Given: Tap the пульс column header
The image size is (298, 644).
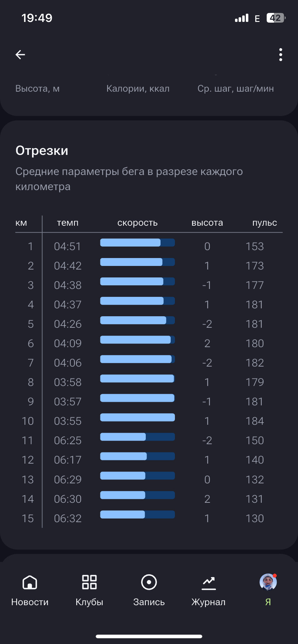Looking at the screenshot, I should [265, 223].
